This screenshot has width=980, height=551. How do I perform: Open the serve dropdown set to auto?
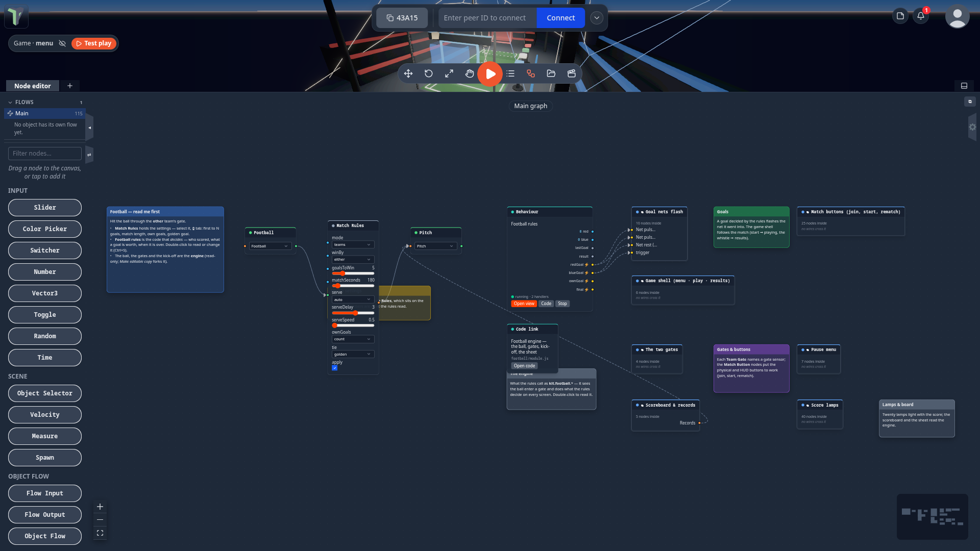click(353, 299)
